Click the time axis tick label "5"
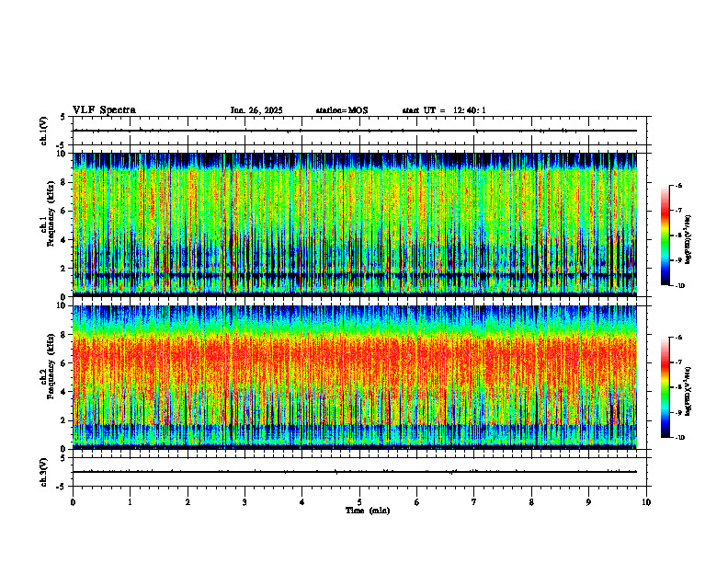The image size is (728, 563). click(x=359, y=502)
